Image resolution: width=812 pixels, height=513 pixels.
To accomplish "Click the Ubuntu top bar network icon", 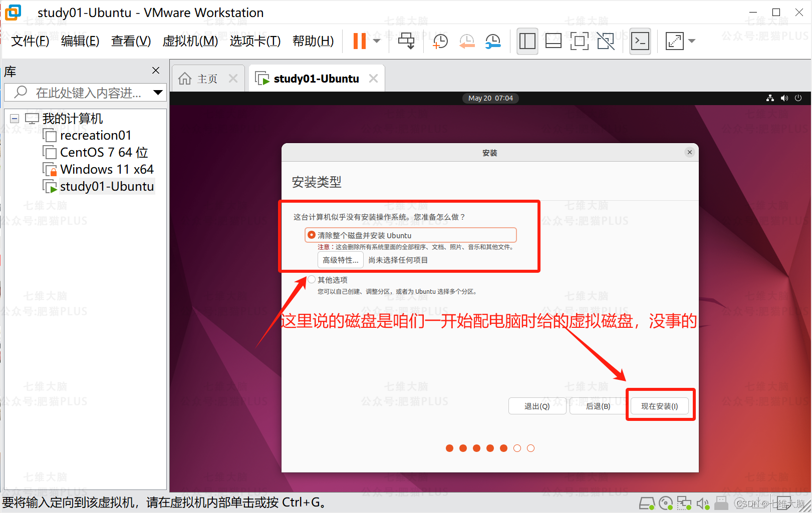I will click(x=770, y=98).
